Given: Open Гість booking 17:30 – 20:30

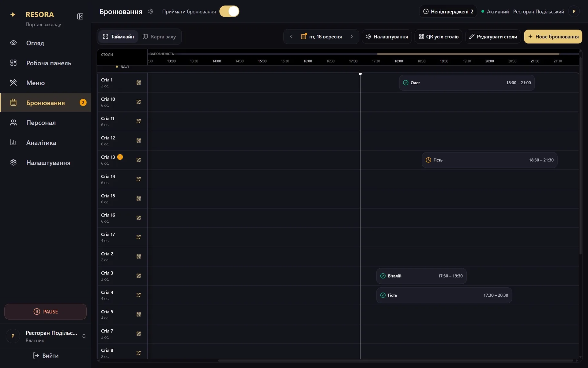Looking at the screenshot, I should (444, 295).
